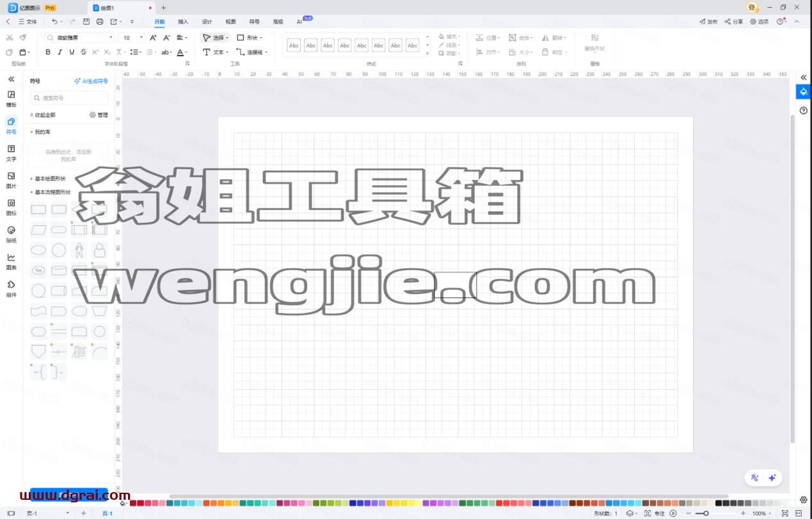Click the Save icon in quick toolbar
The height and width of the screenshot is (519, 812).
pos(86,22)
